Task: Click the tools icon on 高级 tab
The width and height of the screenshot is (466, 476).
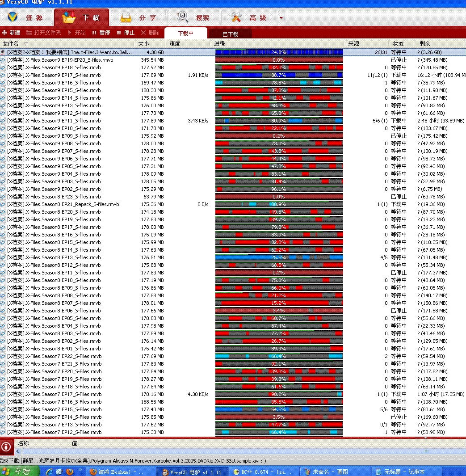Action: (236, 17)
